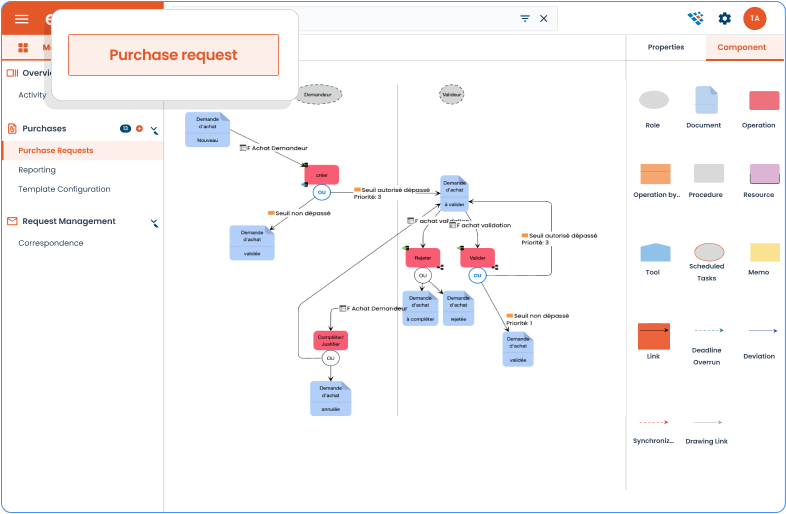Click the Seuil non dépassé Priorité: 1 label
Viewport: 786px width, 514px height.
(538, 319)
